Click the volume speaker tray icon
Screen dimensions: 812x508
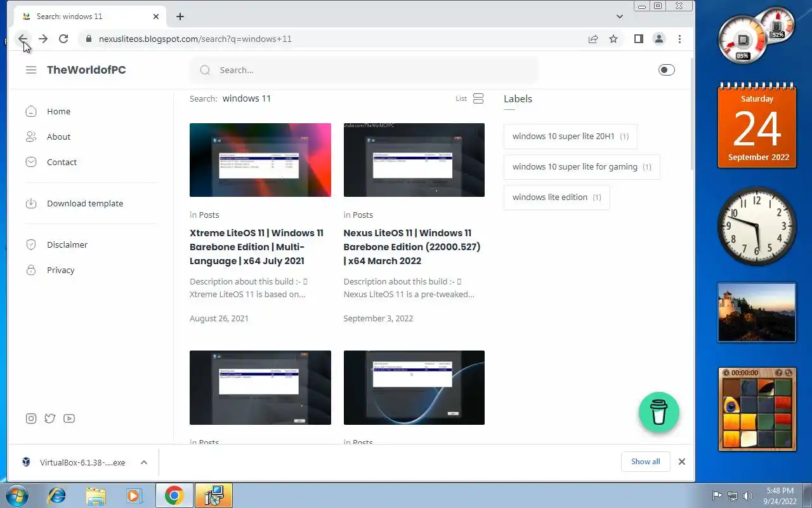pos(748,496)
